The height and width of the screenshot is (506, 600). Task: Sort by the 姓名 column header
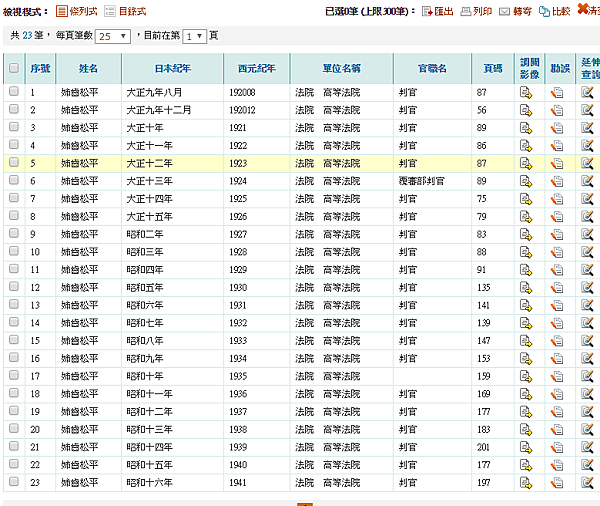click(88, 69)
